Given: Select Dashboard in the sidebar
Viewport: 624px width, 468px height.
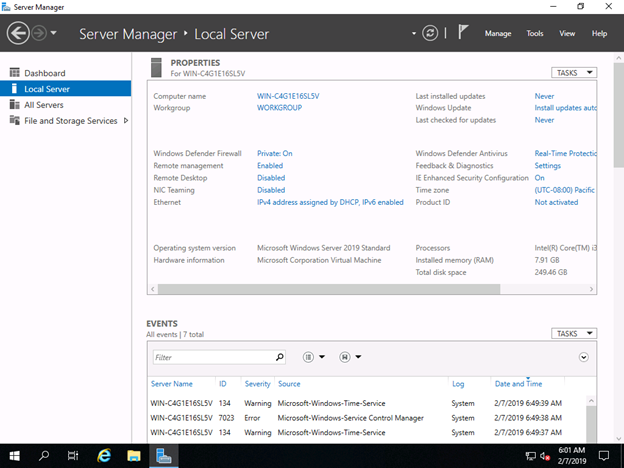Looking at the screenshot, I should coord(65,73).
